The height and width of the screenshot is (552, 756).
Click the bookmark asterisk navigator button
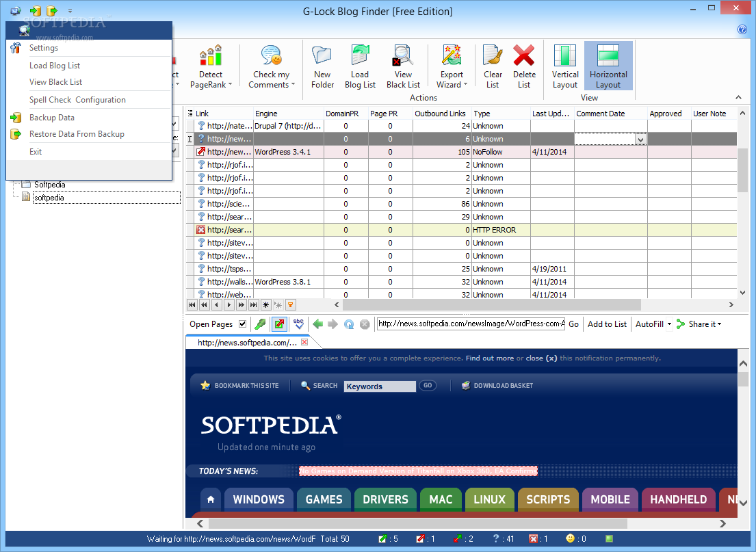pos(265,304)
